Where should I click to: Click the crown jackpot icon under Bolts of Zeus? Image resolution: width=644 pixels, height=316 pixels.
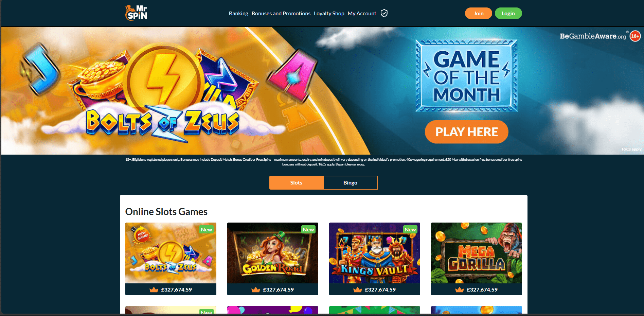tap(154, 289)
